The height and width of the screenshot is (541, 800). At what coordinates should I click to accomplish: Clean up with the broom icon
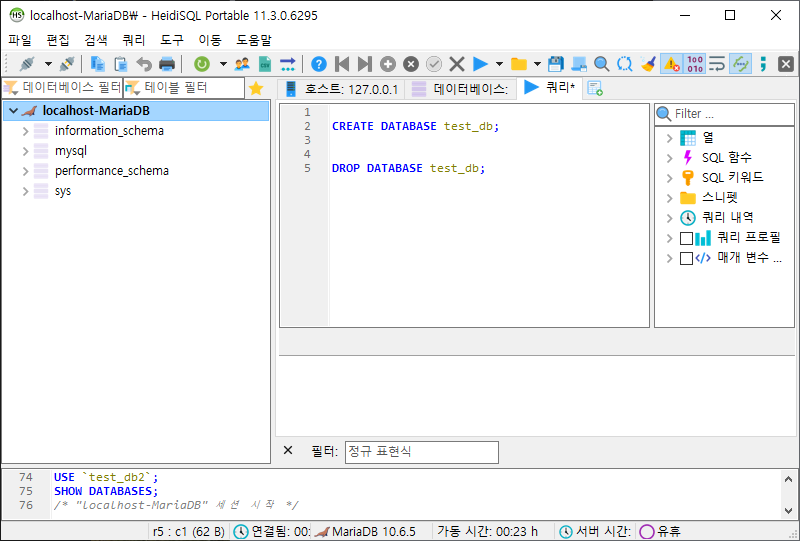(x=648, y=64)
